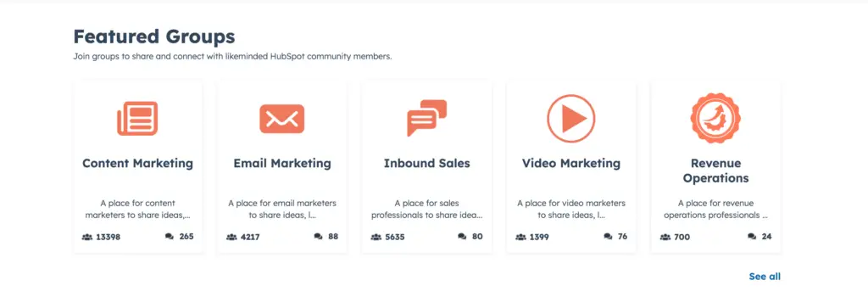868x308 pixels.
Task: Click the 700 member count
Action: (x=682, y=237)
